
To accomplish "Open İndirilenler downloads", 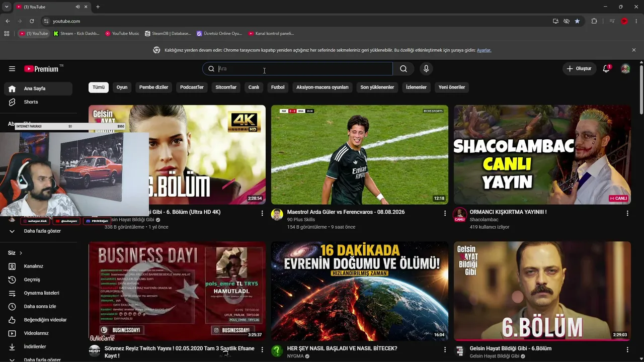I will point(38,347).
